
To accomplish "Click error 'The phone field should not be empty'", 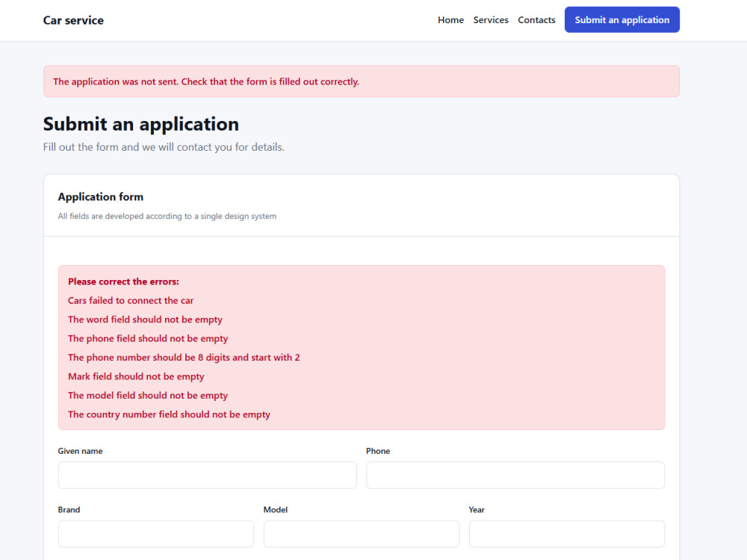I will click(x=148, y=338).
